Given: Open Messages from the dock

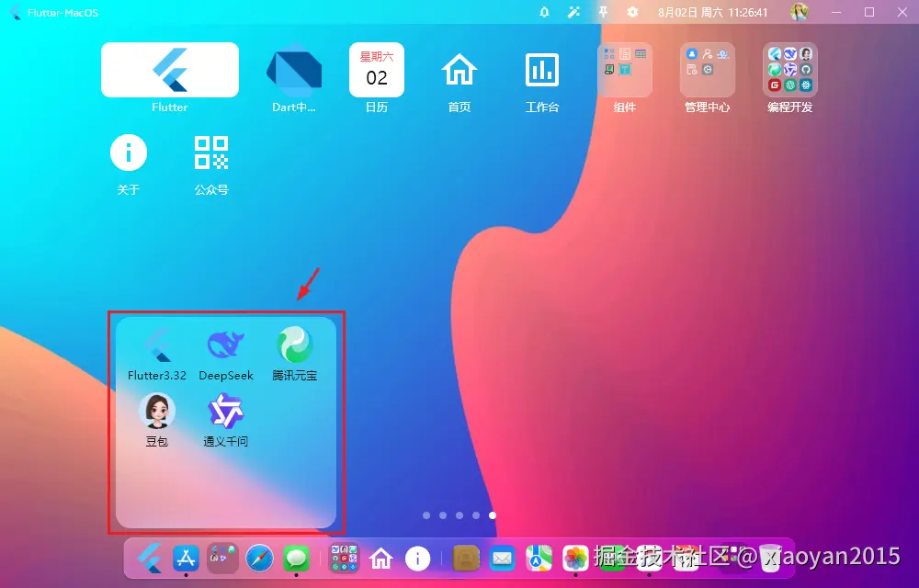Looking at the screenshot, I should (297, 558).
